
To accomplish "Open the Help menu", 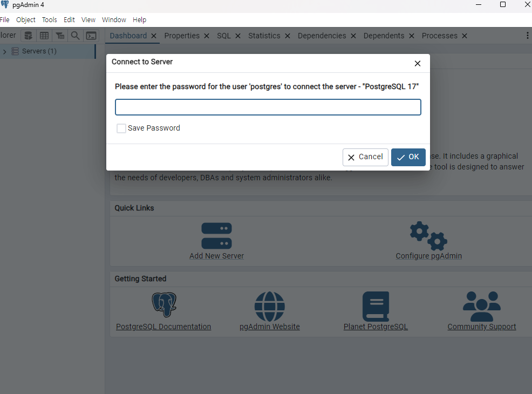I will [139, 19].
